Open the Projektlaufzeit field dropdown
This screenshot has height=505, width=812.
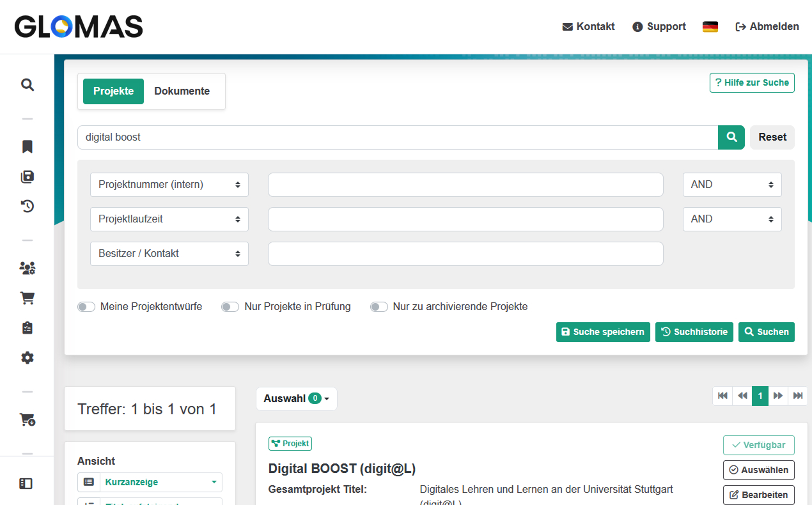(169, 219)
